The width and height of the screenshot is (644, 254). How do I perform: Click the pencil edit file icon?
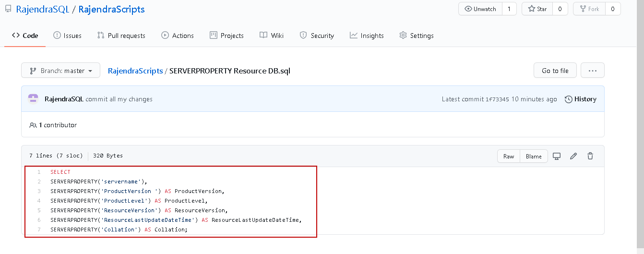pos(573,156)
